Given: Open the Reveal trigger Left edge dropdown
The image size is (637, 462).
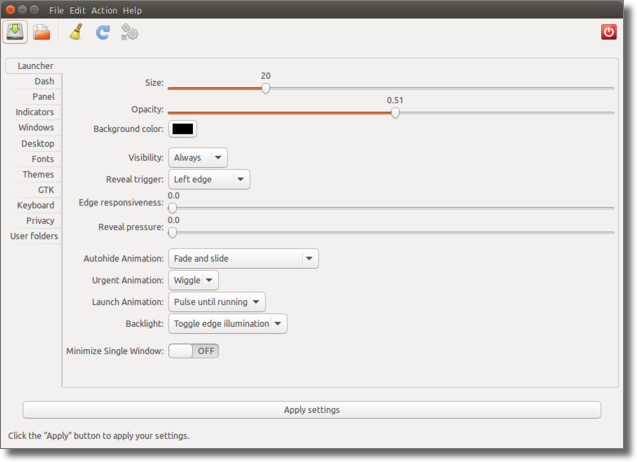Looking at the screenshot, I should [209, 179].
